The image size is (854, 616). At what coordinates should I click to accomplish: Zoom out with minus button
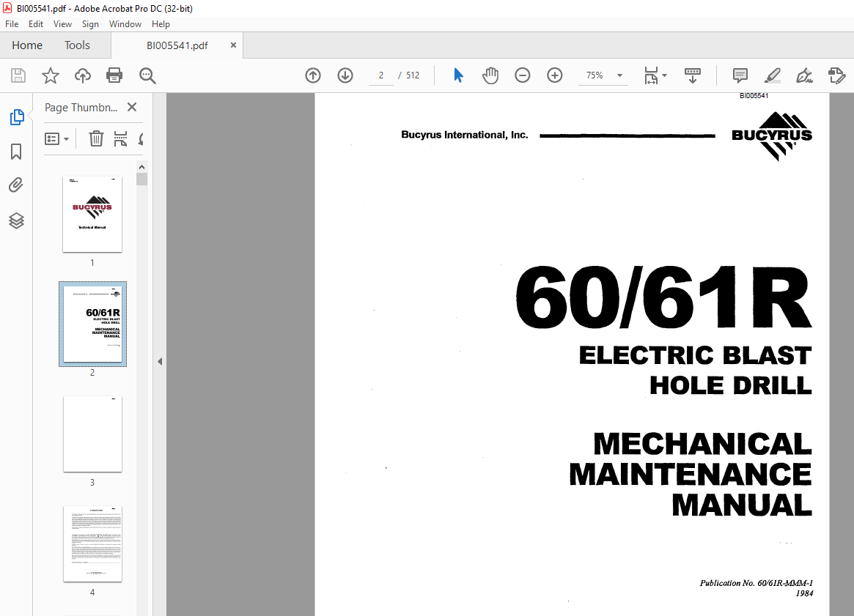coord(523,75)
